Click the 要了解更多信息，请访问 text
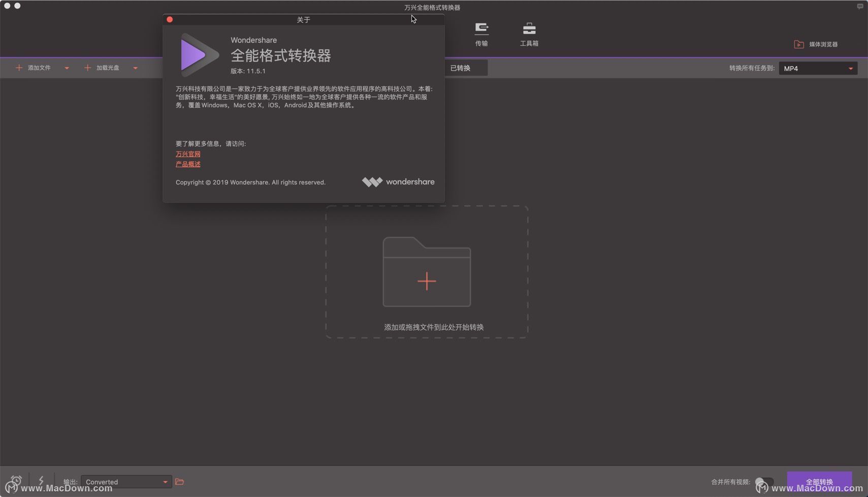Image resolution: width=868 pixels, height=497 pixels. (211, 144)
